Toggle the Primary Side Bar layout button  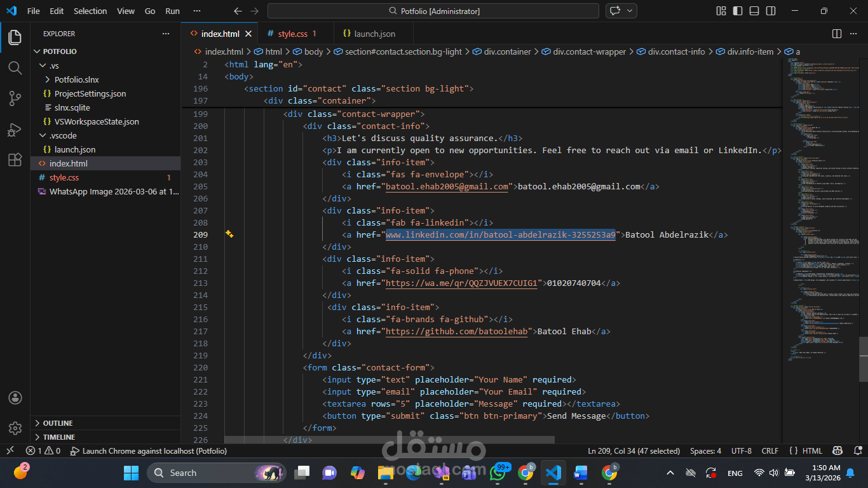click(737, 11)
